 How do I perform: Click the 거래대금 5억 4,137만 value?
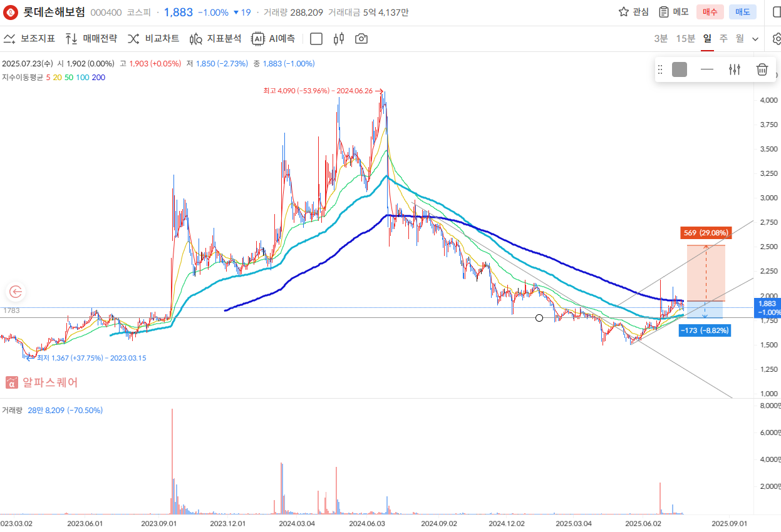coord(368,13)
